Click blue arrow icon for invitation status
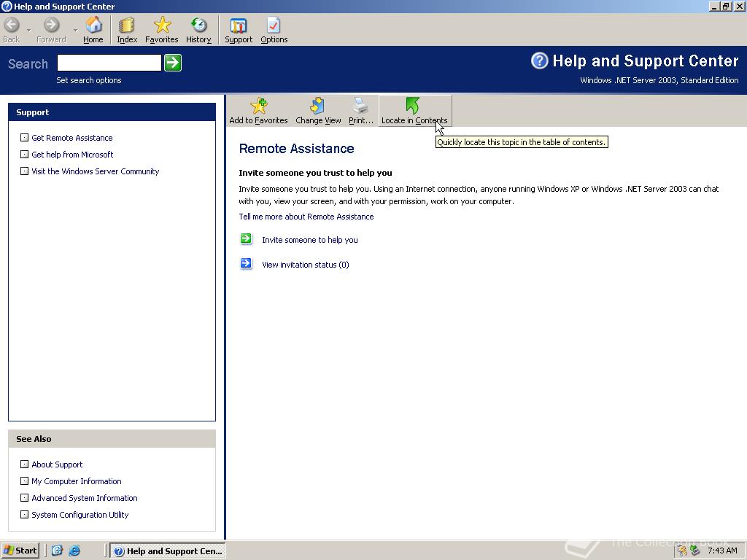 pyautogui.click(x=247, y=264)
